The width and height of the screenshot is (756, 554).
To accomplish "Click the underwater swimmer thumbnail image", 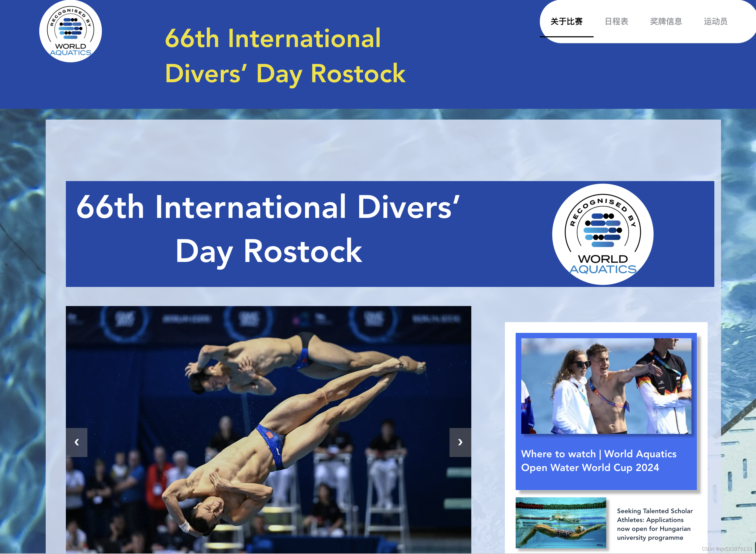I will 561,523.
